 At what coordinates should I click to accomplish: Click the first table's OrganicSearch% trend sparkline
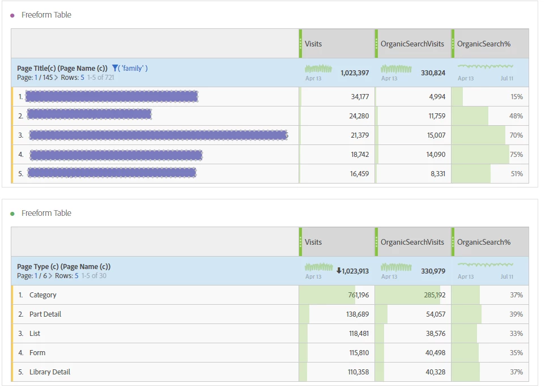(485, 66)
